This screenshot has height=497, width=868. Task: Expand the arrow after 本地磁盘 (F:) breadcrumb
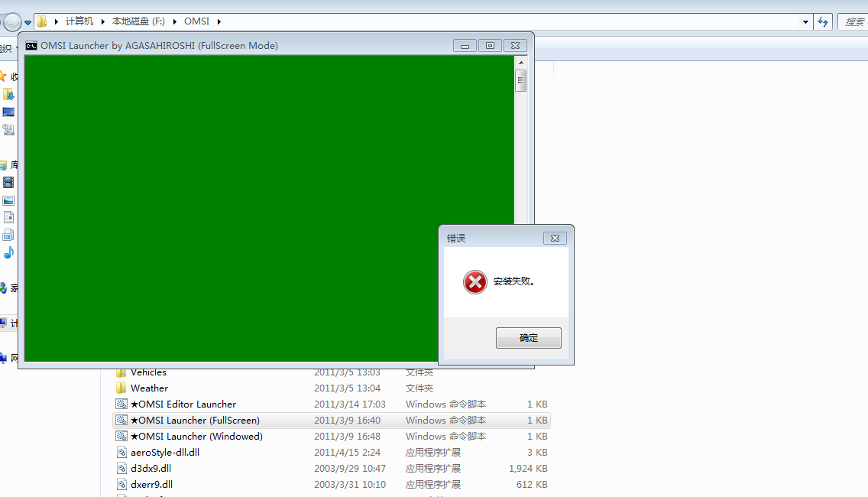tap(174, 21)
